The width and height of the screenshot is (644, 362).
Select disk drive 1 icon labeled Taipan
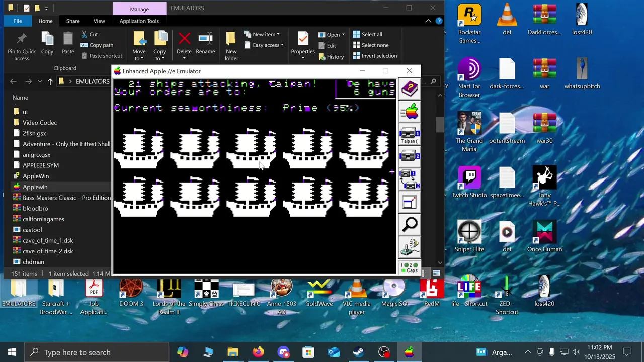coord(410,135)
